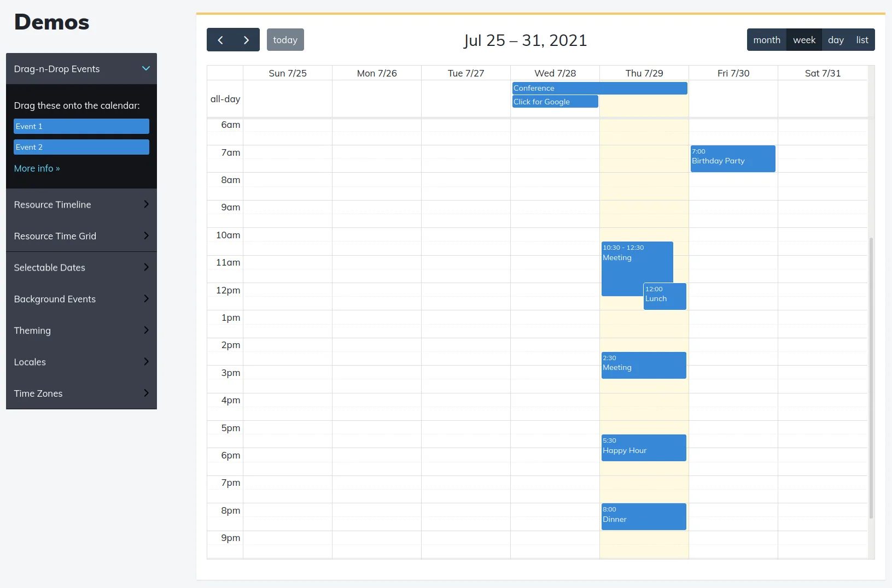
Task: Expand Theming demos
Action: pos(81,331)
